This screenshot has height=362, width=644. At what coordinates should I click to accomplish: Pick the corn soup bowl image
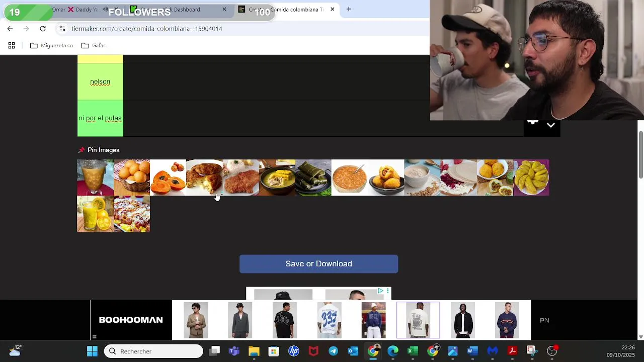[x=277, y=177]
